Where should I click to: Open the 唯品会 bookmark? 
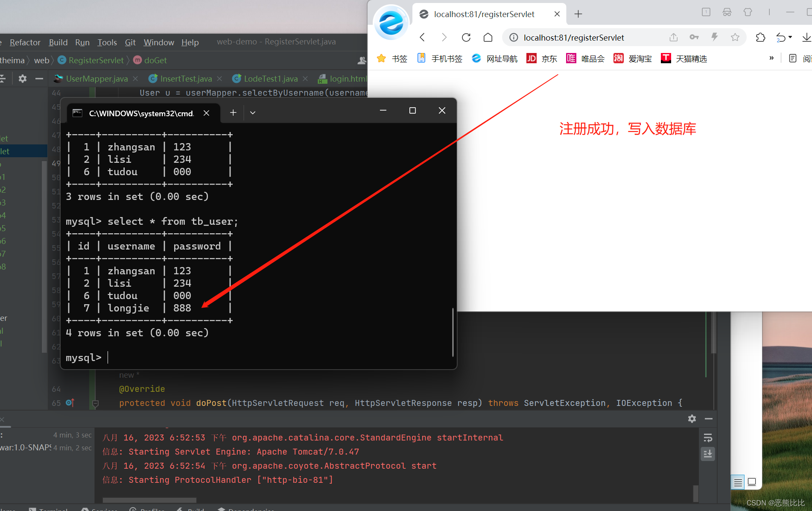point(585,59)
